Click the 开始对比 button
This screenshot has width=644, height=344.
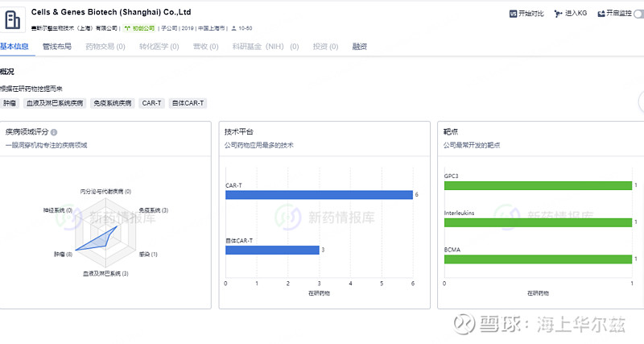pos(526,14)
